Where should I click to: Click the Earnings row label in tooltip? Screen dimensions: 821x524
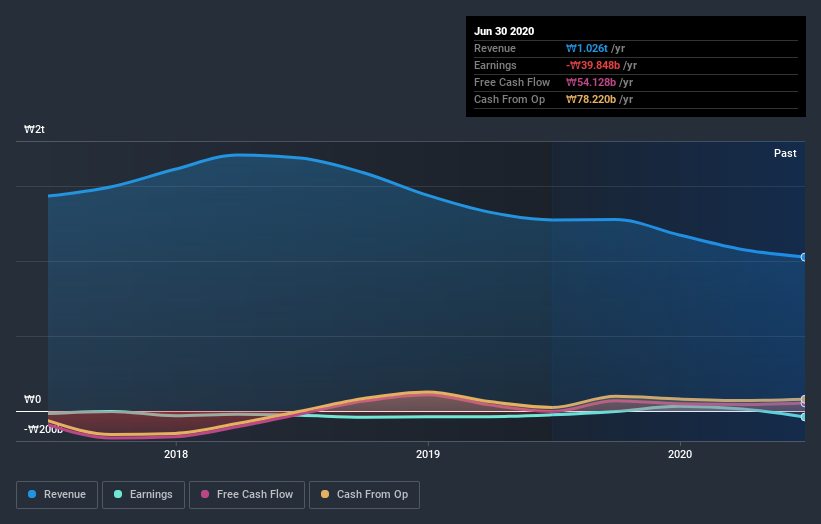point(495,65)
